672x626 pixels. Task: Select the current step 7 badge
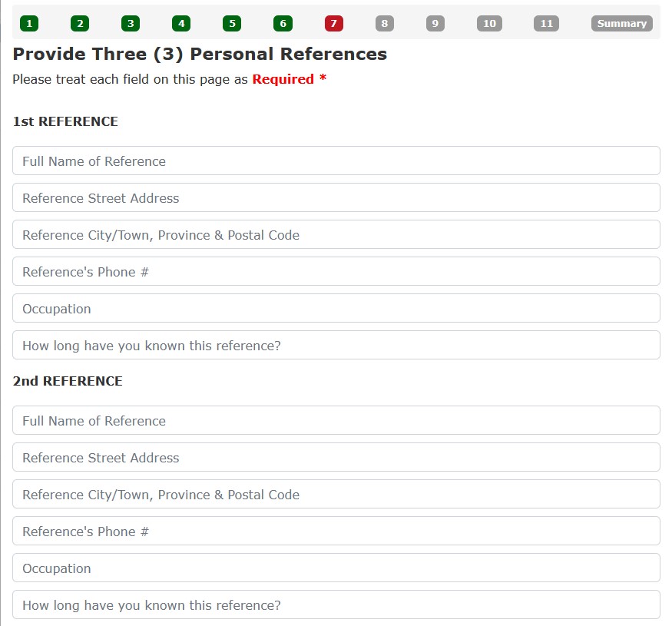tap(333, 24)
